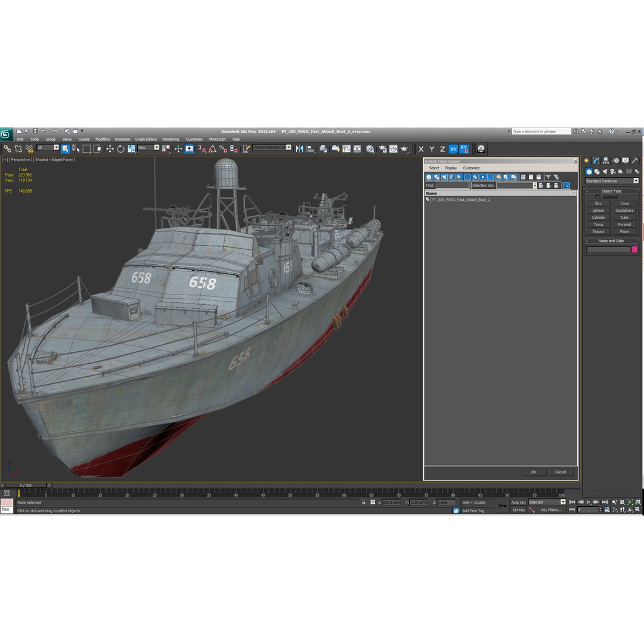
Task: Click the Select and Scale tool
Action: [x=131, y=148]
